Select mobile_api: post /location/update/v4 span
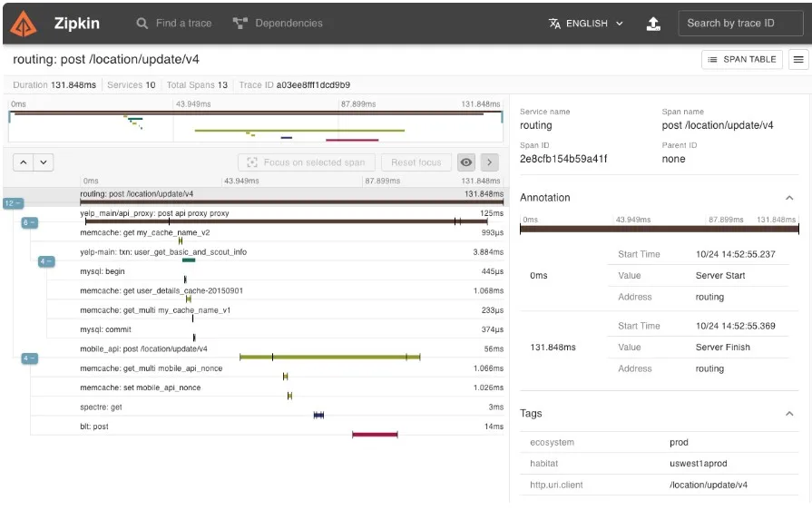The width and height of the screenshot is (812, 520). coord(291,352)
